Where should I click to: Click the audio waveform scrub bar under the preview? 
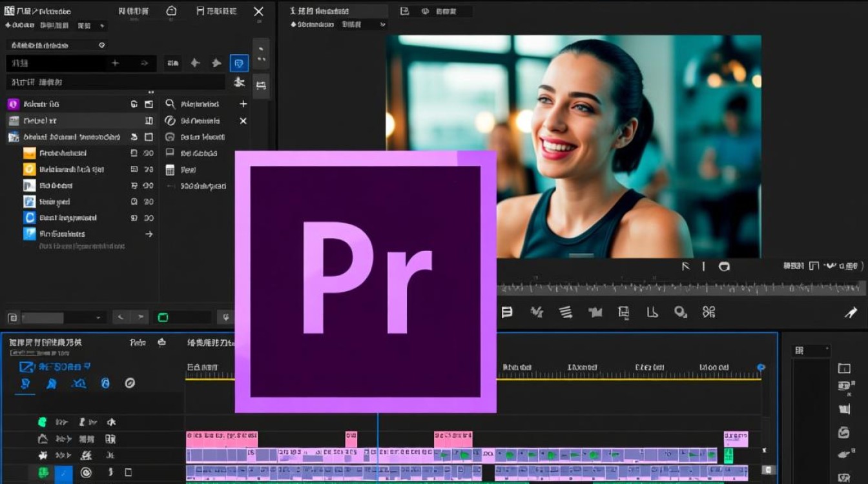[681, 287]
